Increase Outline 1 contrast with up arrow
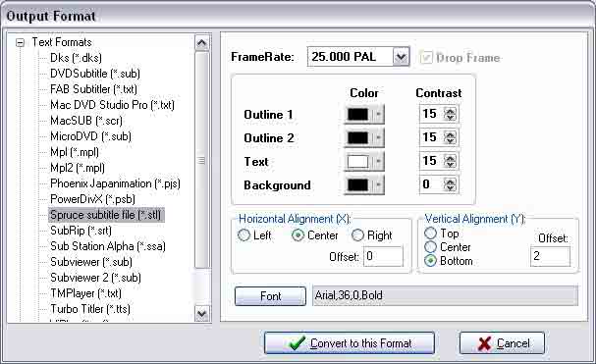Image resolution: width=596 pixels, height=364 pixels. (451, 111)
